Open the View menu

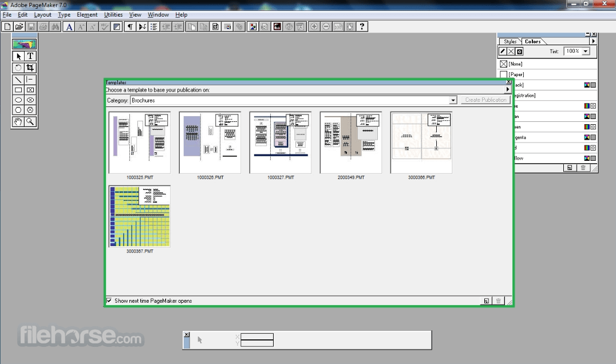coord(135,14)
